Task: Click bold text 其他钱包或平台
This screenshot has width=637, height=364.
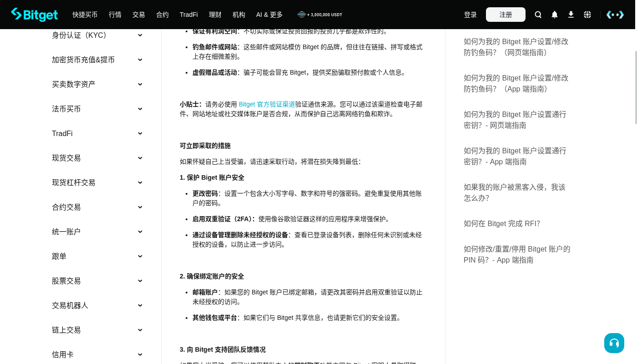Action: [x=215, y=318]
